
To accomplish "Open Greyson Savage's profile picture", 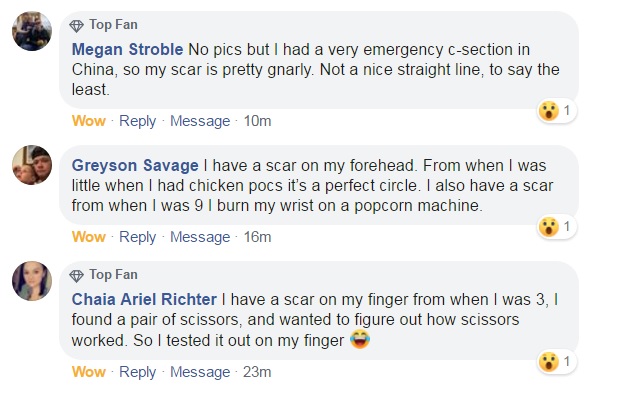I will [32, 165].
